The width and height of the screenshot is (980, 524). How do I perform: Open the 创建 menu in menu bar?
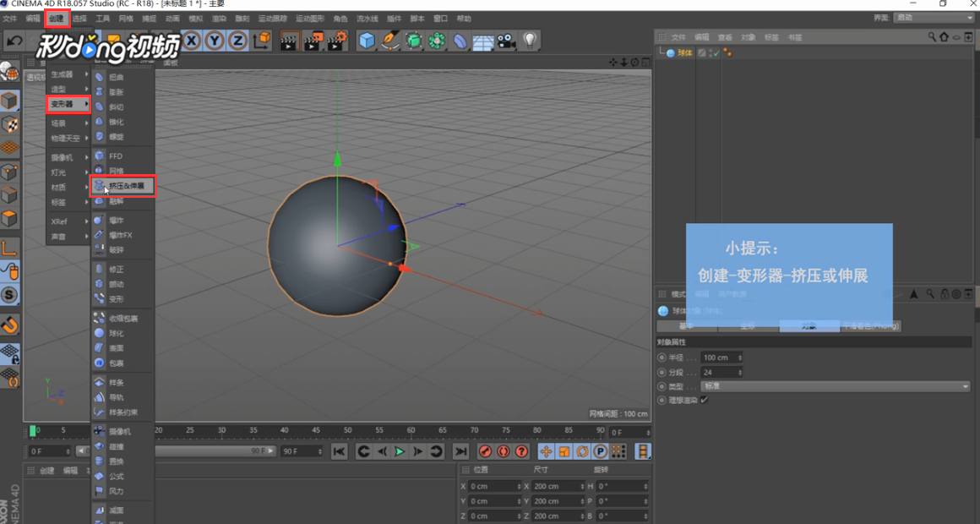click(x=57, y=19)
